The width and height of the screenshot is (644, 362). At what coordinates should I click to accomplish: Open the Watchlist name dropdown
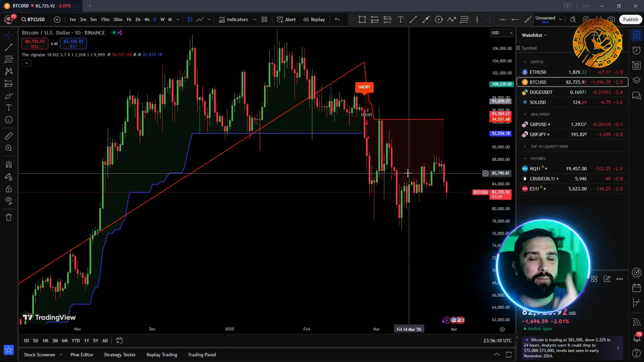(534, 35)
